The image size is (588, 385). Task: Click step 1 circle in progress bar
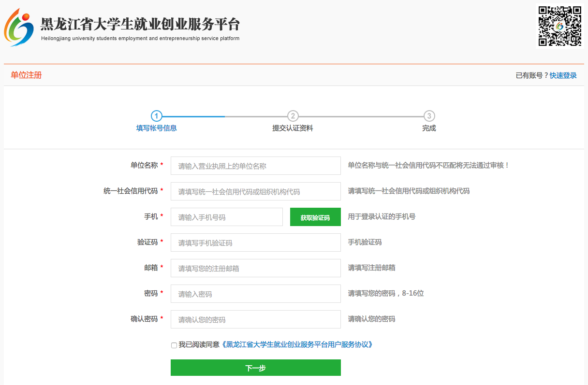[156, 116]
